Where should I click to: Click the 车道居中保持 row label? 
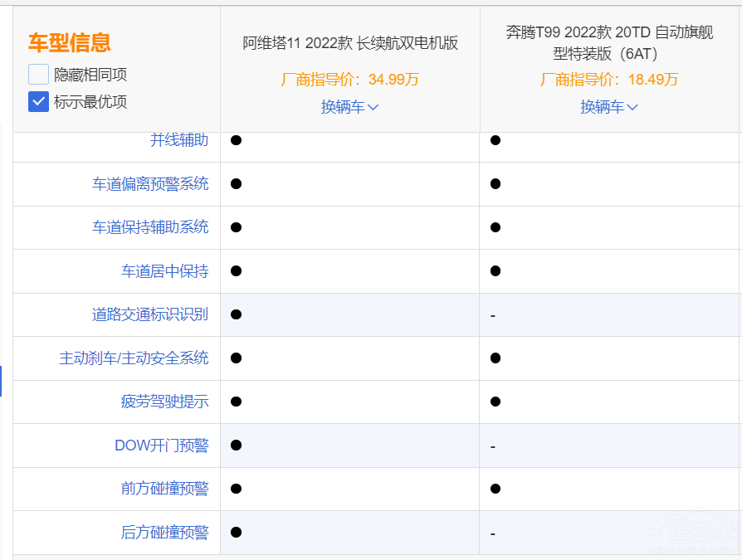click(164, 271)
